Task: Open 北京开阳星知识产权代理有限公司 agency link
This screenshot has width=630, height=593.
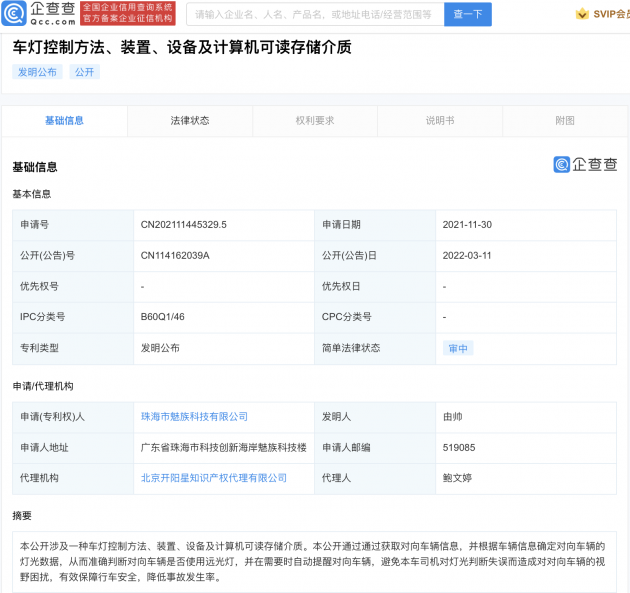Action: [x=214, y=478]
